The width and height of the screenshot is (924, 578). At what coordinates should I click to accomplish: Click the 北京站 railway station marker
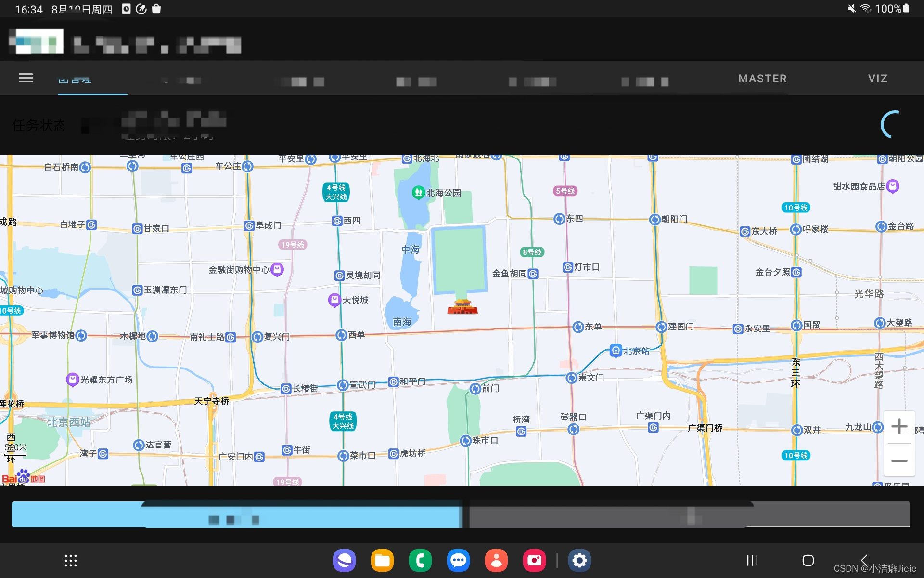coord(616,351)
